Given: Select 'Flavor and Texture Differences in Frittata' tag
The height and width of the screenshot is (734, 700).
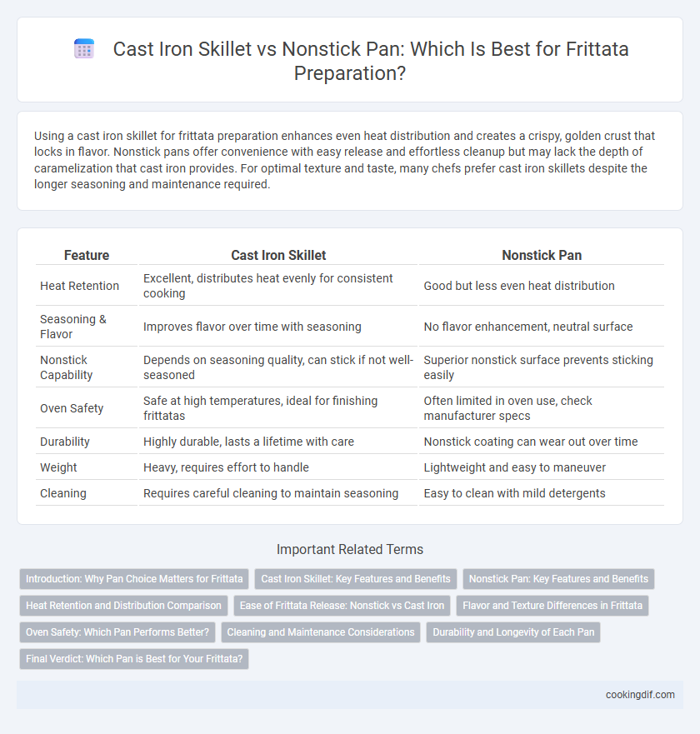Looking at the screenshot, I should pyautogui.click(x=552, y=606).
